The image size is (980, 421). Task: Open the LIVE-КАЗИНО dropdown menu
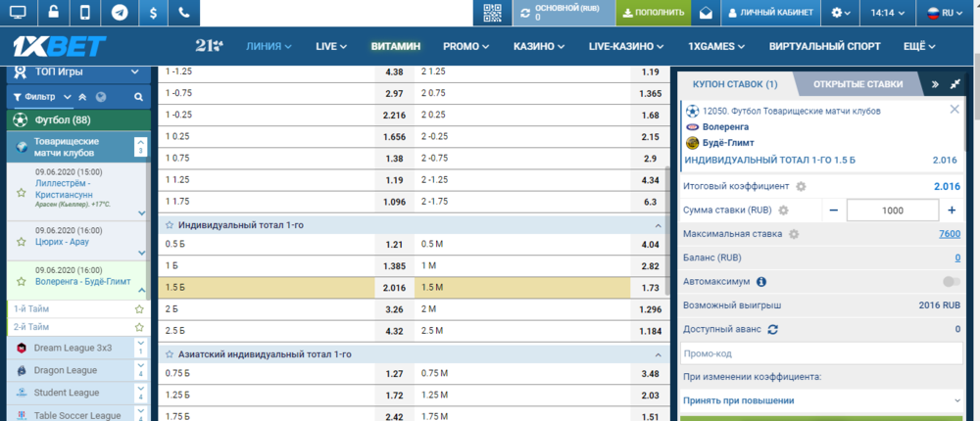click(625, 46)
